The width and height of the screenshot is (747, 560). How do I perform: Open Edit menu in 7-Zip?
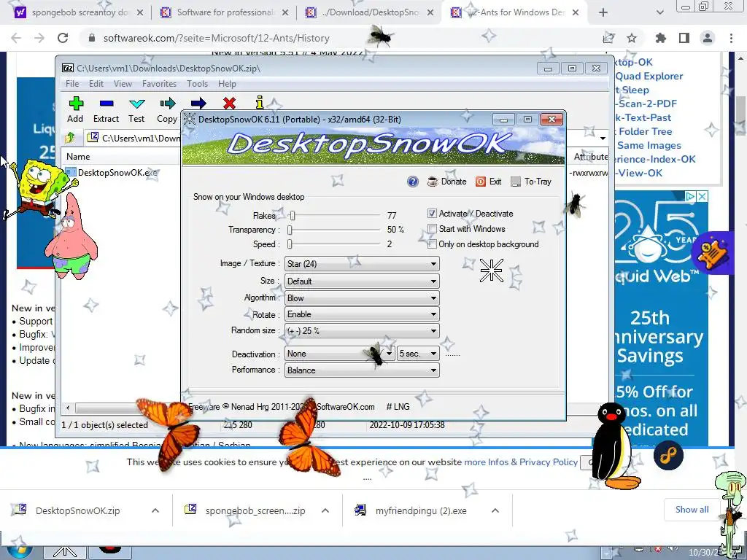tap(96, 84)
